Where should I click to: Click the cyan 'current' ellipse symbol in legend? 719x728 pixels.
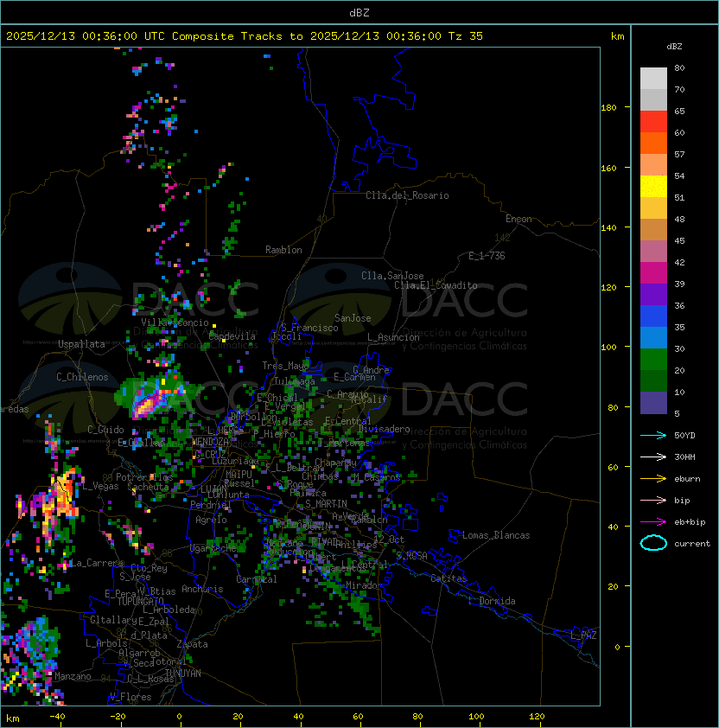coord(653,543)
